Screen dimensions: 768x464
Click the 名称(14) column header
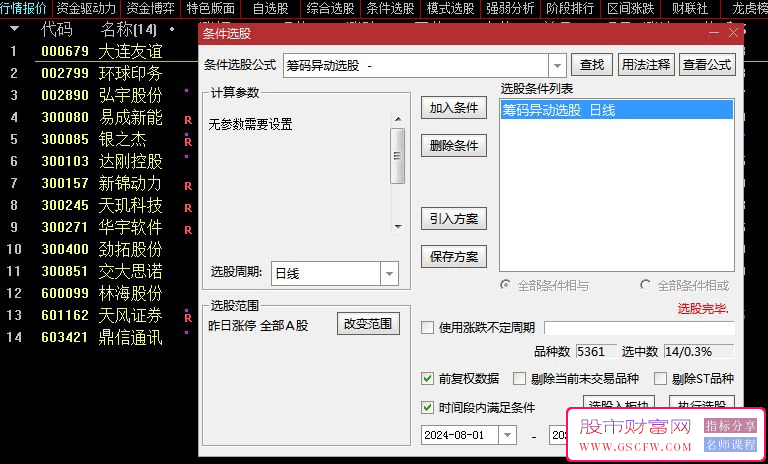pyautogui.click(x=128, y=29)
